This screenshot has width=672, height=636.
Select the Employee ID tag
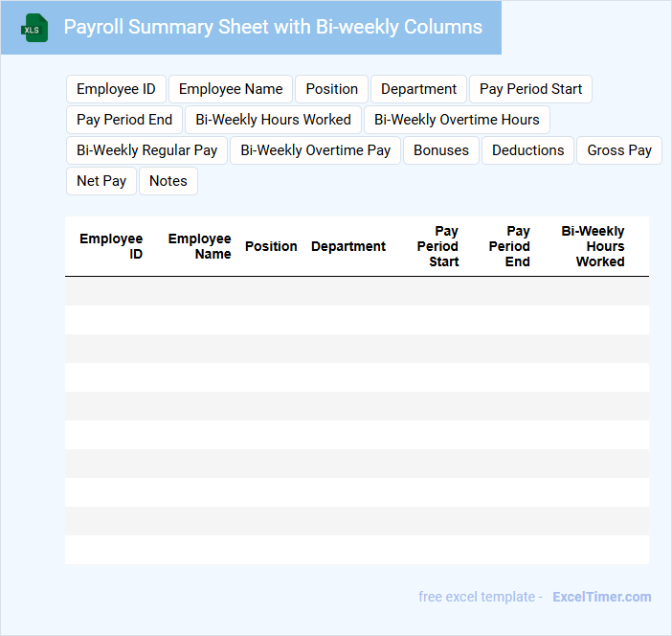[x=116, y=89]
